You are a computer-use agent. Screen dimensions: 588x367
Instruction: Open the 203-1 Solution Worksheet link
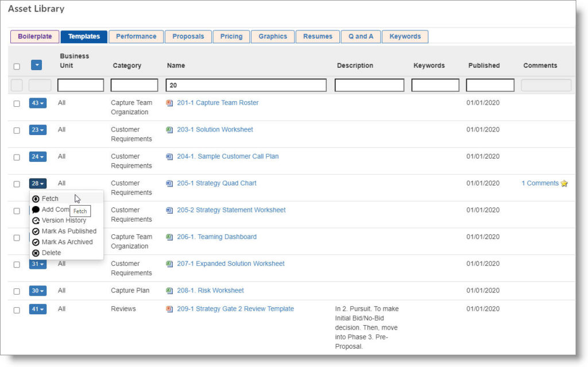[215, 129]
